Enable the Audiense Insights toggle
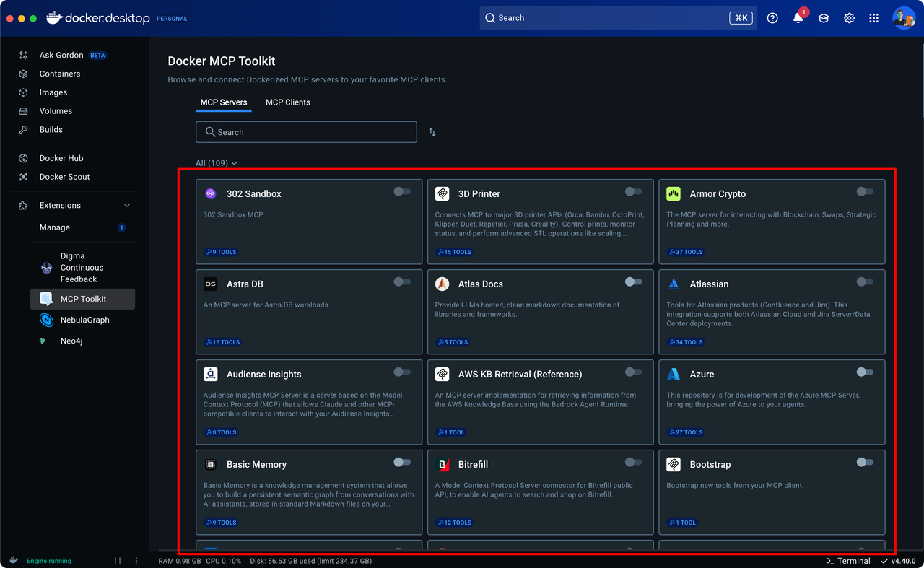The image size is (924, 568). pyautogui.click(x=402, y=372)
